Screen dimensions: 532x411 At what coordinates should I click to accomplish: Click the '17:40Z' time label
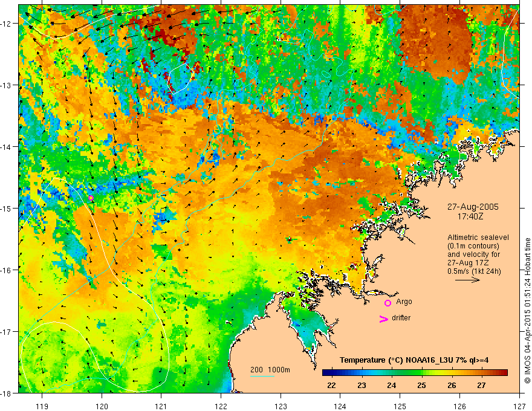(470, 216)
